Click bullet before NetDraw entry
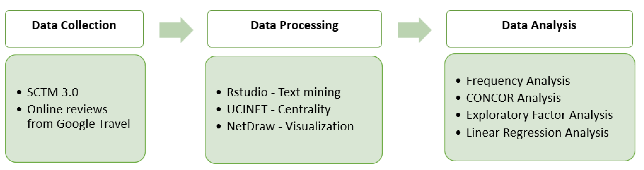This screenshot has width=644, height=170. [x=219, y=126]
